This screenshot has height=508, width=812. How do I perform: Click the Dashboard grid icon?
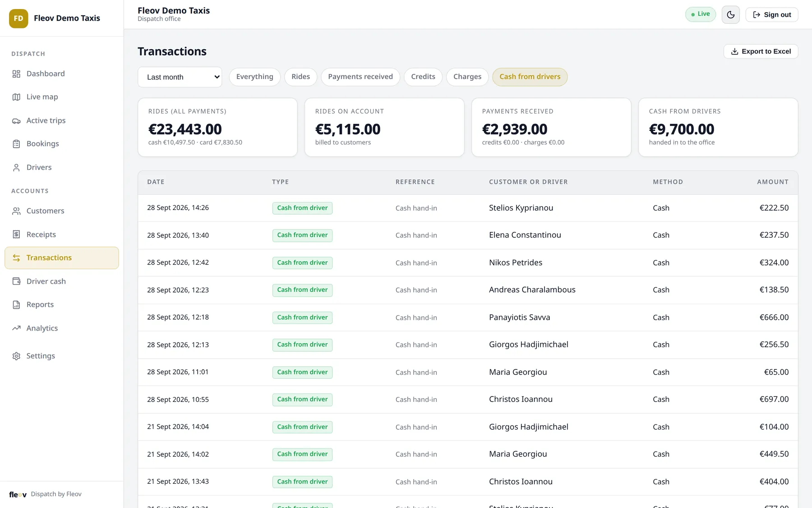pos(16,74)
